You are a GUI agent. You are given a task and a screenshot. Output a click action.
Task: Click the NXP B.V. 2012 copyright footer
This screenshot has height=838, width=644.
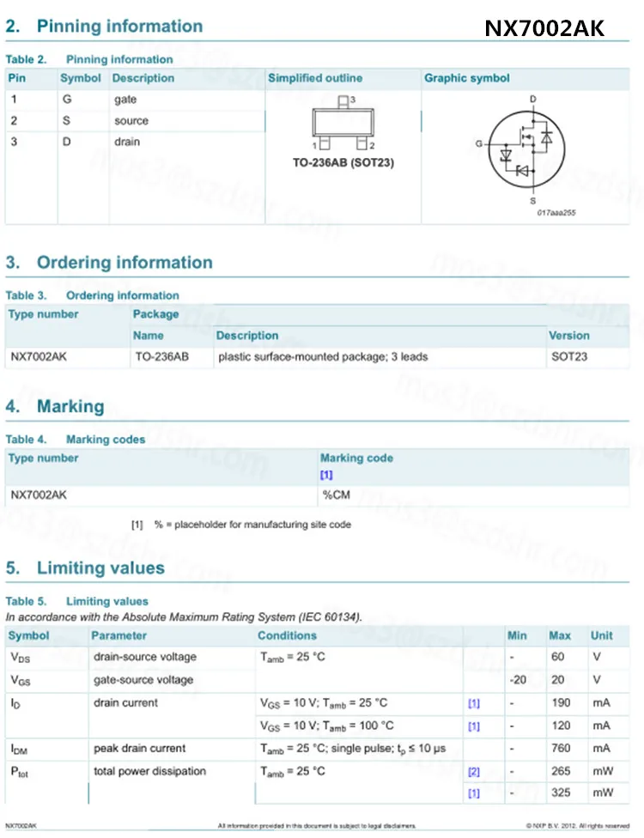(x=577, y=826)
